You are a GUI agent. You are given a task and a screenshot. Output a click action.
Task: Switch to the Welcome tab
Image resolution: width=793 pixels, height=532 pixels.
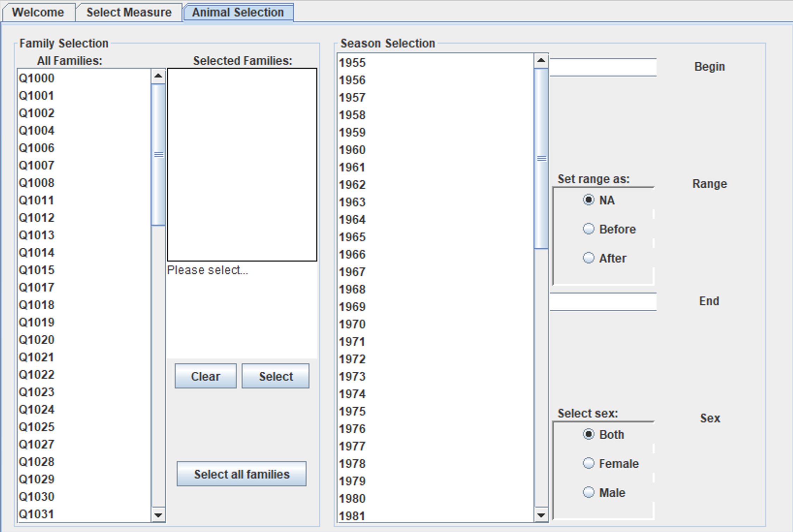point(38,12)
